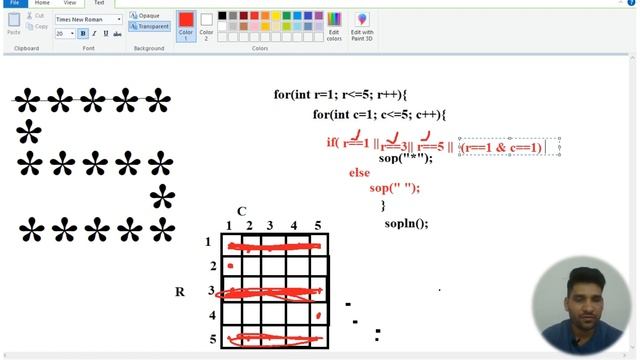Select Opaque background option

coord(144,16)
